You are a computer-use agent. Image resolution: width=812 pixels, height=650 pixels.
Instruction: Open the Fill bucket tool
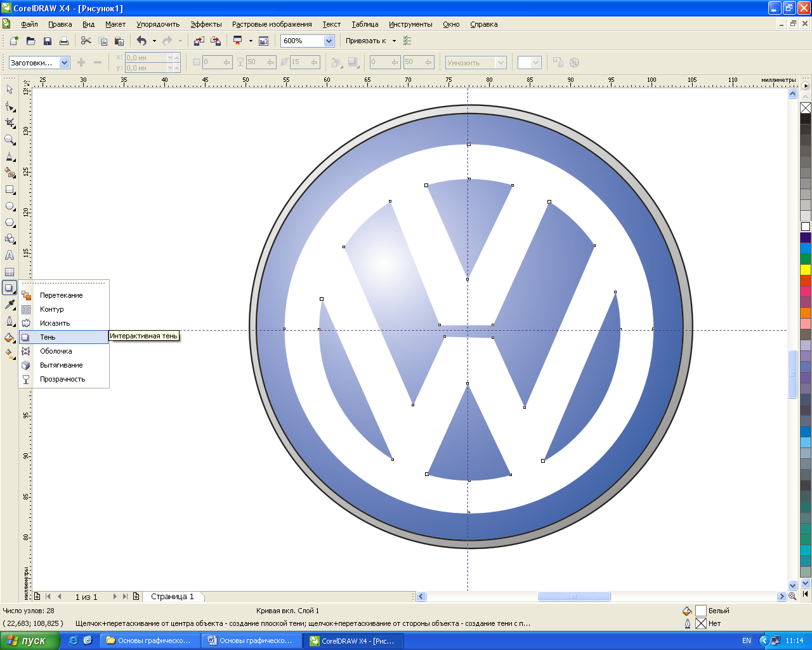click(x=10, y=338)
